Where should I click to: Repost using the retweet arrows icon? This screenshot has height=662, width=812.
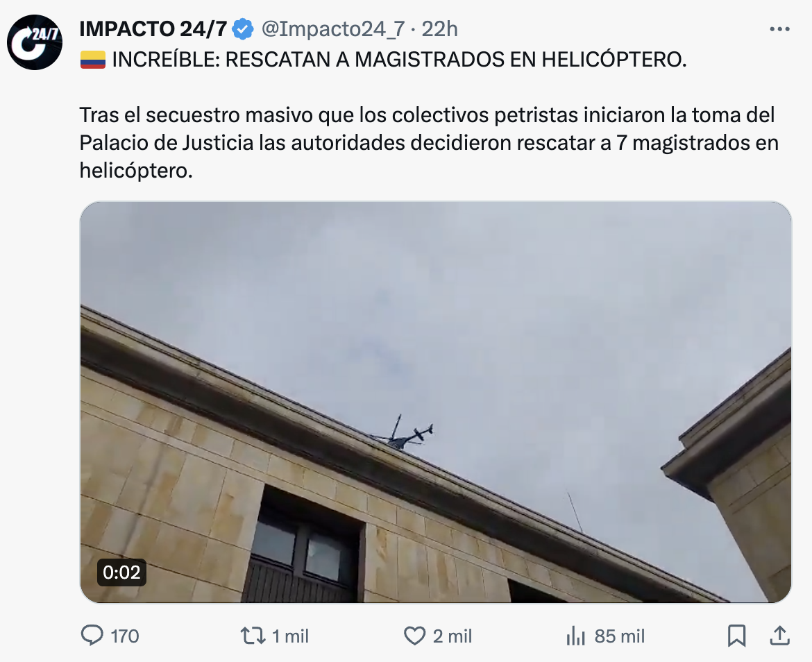click(x=253, y=636)
